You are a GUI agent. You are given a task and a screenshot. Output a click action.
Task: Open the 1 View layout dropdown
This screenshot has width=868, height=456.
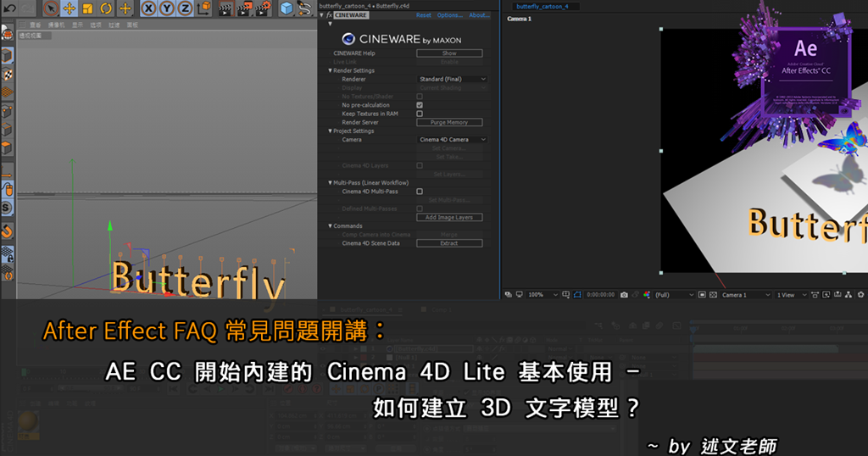click(x=791, y=295)
